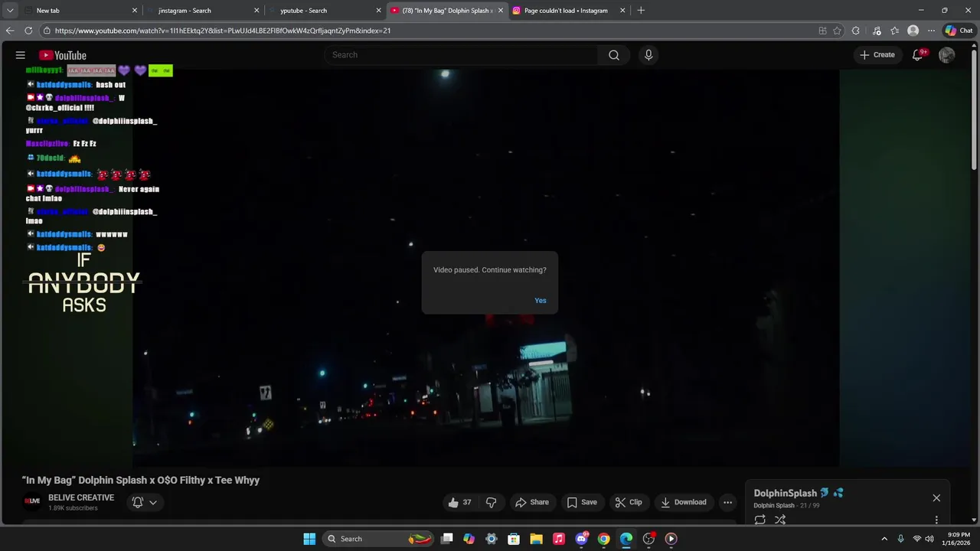Like the video with thumbs up
This screenshot has height=551, width=980.
[x=460, y=502]
